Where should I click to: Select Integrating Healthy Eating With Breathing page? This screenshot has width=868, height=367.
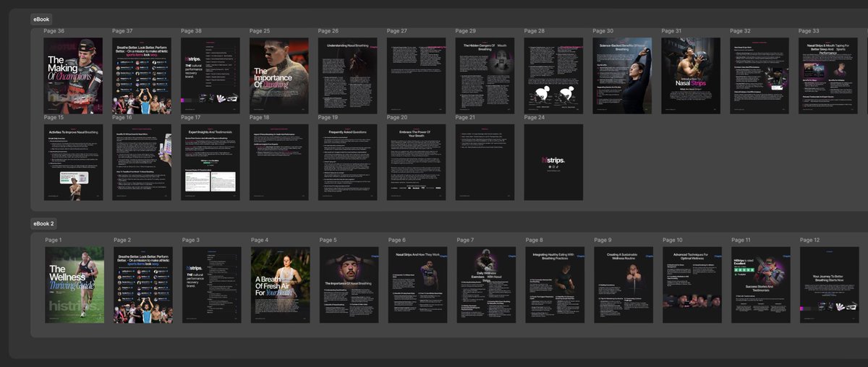click(556, 285)
